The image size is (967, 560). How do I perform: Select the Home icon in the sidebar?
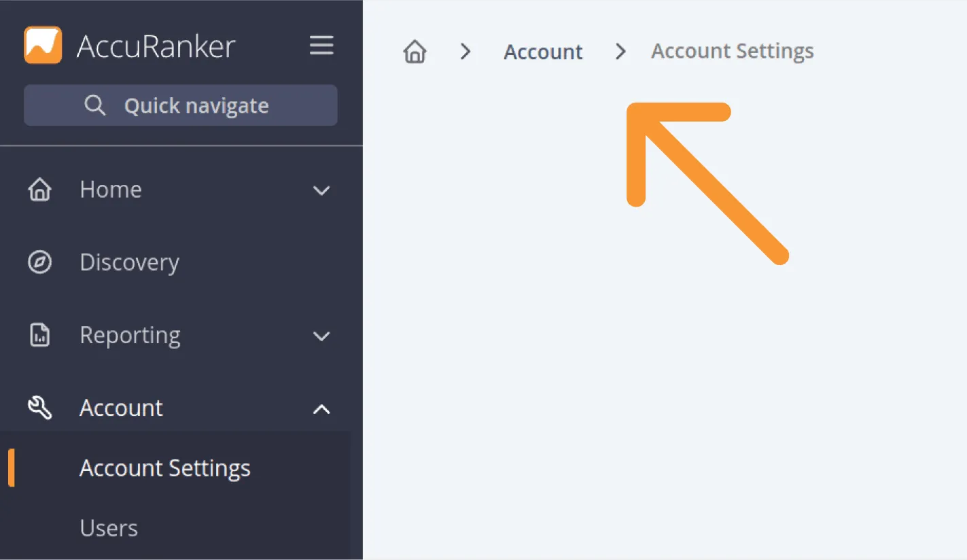tap(39, 189)
